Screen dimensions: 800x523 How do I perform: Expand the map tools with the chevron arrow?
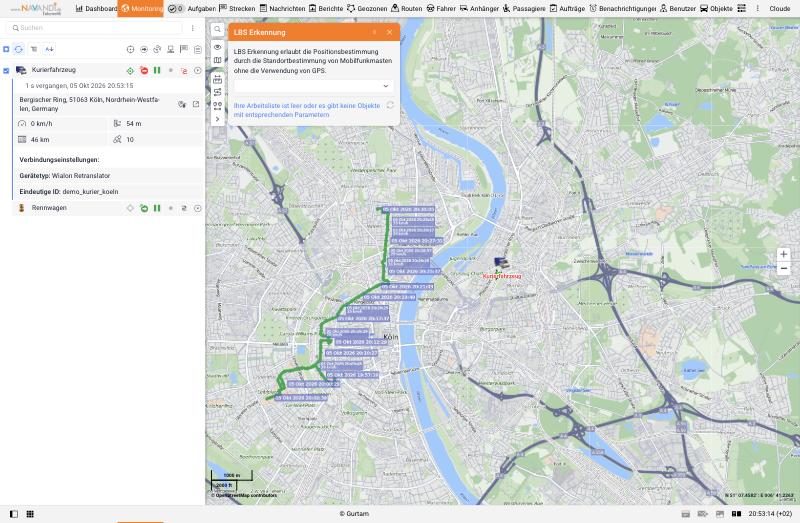click(217, 119)
